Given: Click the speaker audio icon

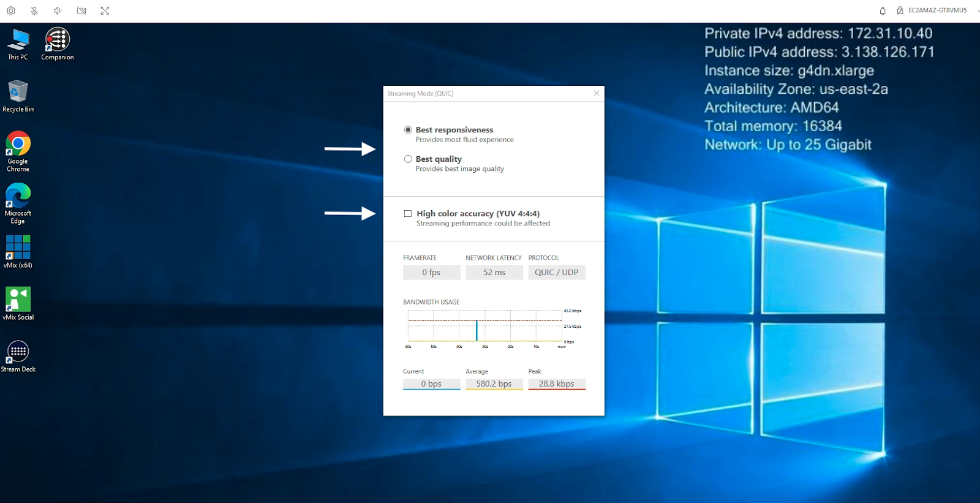Looking at the screenshot, I should point(58,10).
